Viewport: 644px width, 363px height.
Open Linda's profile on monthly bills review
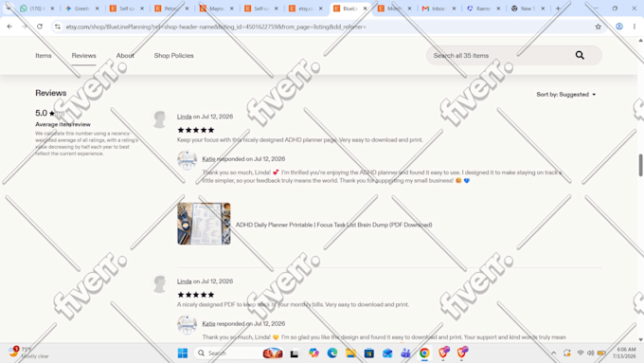[x=184, y=281]
